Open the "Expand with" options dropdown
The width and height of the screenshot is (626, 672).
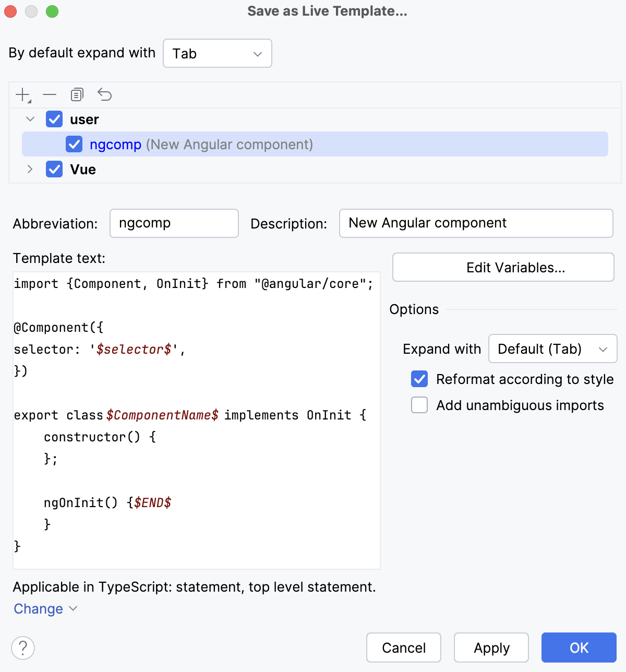tap(552, 349)
